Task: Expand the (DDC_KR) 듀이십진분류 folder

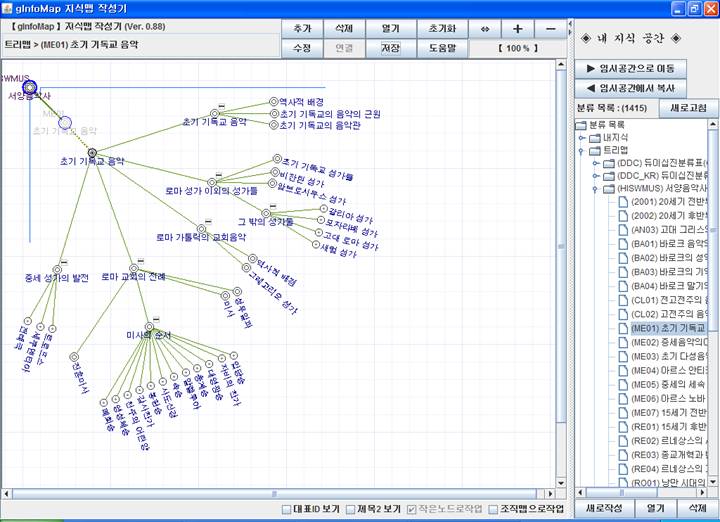Action: [x=595, y=174]
